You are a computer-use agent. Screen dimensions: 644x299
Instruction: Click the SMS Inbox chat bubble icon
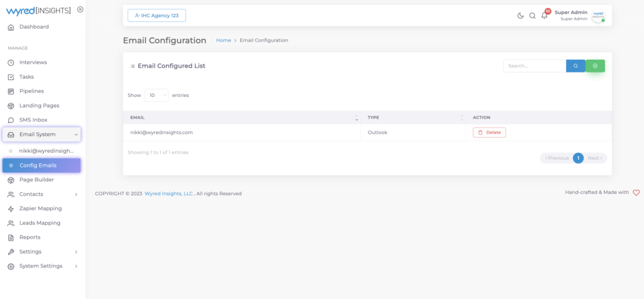11,120
